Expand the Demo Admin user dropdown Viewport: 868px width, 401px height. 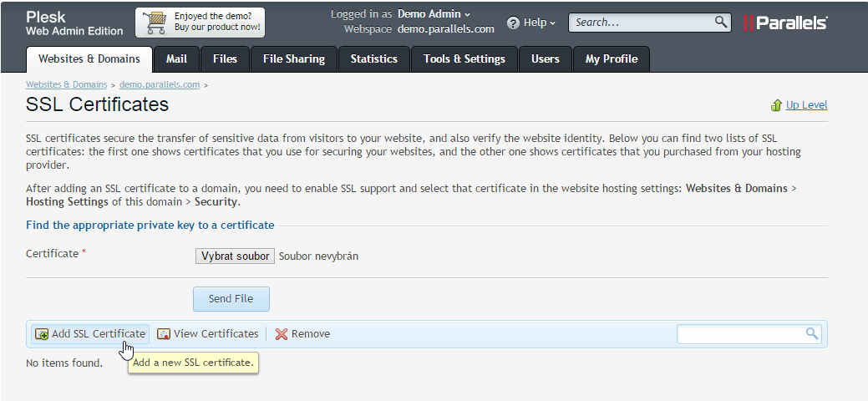[434, 13]
